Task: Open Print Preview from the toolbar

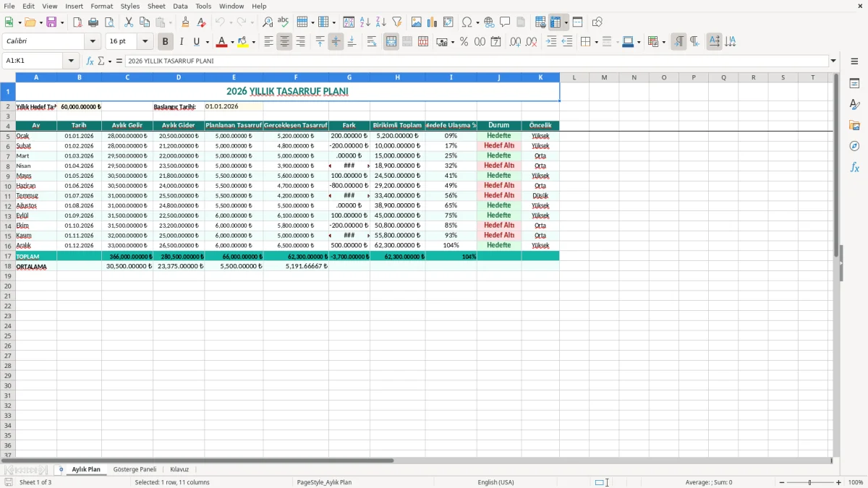Action: (109, 22)
